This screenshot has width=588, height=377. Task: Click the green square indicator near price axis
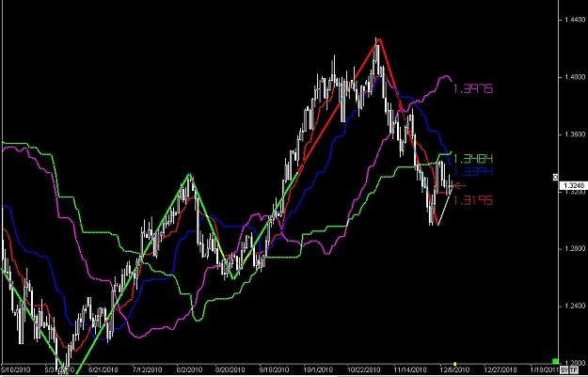coord(555,361)
